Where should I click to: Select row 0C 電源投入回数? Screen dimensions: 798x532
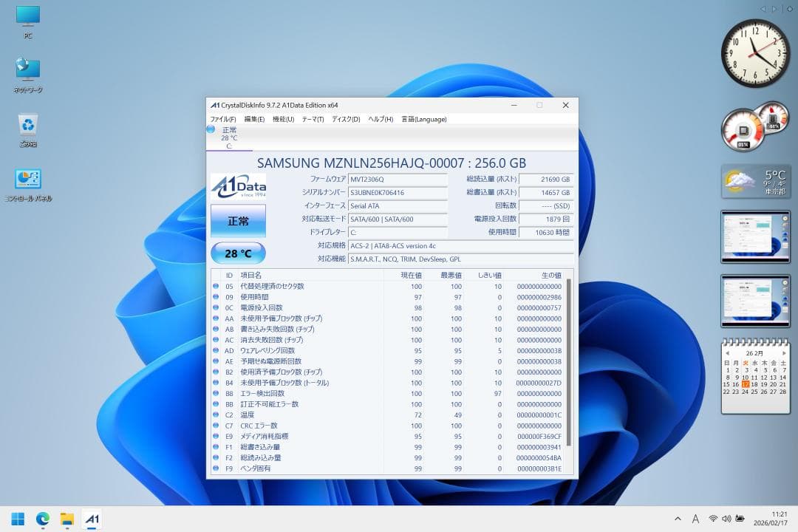(x=388, y=307)
